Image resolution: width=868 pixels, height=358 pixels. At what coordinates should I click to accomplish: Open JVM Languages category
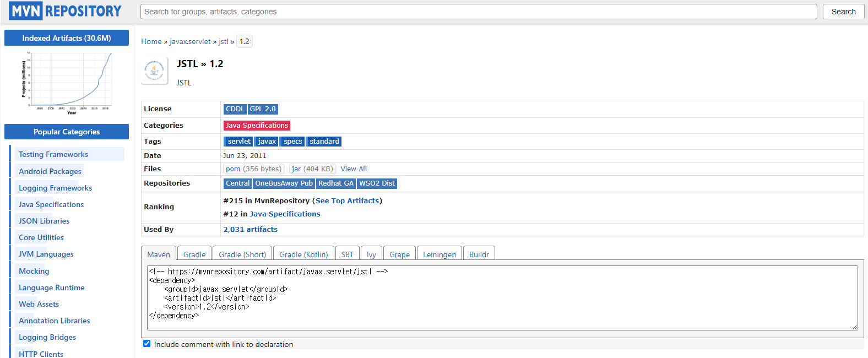coord(46,254)
